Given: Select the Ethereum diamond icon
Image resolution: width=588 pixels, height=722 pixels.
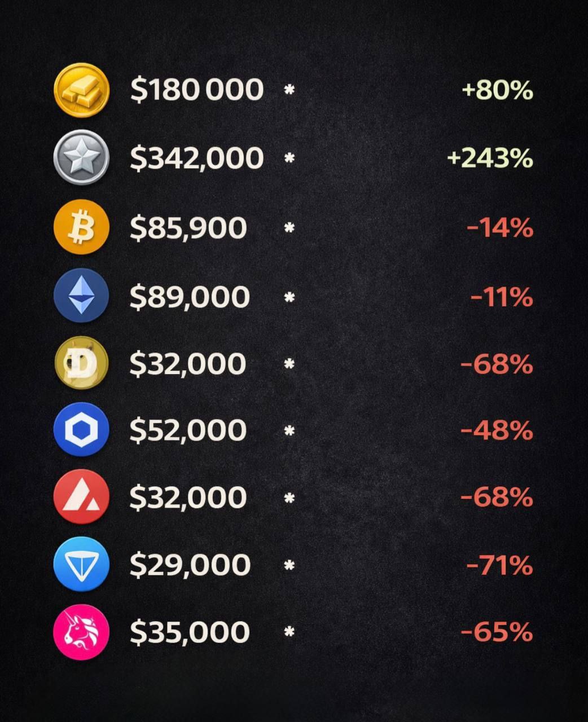Looking at the screenshot, I should [81, 296].
